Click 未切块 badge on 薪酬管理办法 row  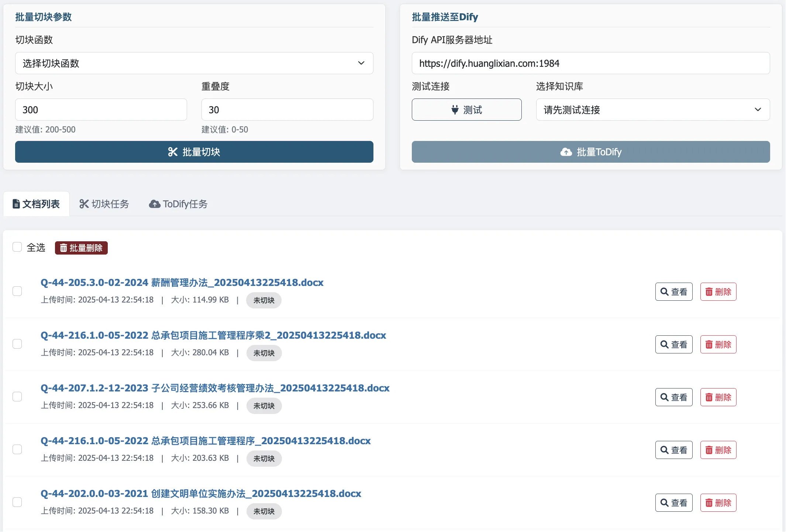pyautogui.click(x=264, y=300)
